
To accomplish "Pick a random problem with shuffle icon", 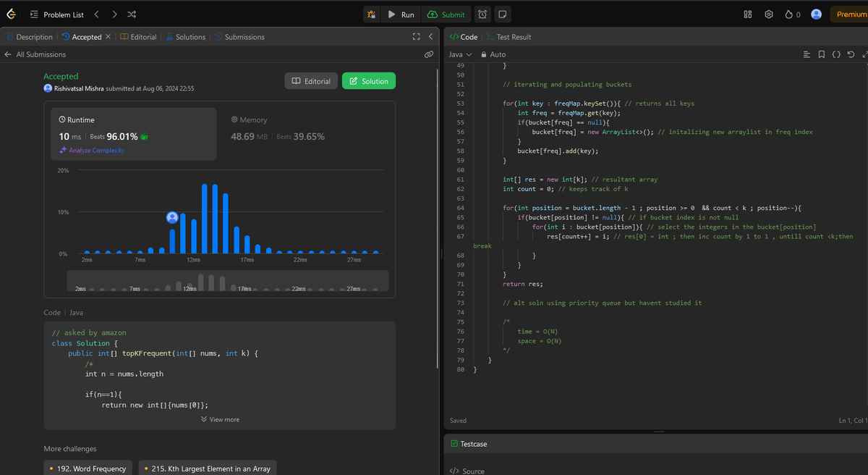I will point(132,14).
